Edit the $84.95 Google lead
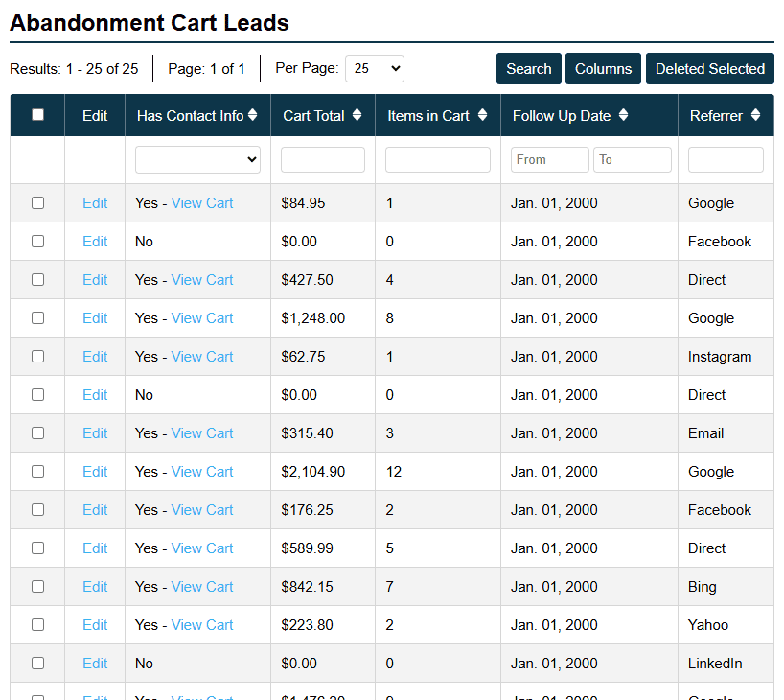This screenshot has height=700, width=784. pyautogui.click(x=95, y=202)
